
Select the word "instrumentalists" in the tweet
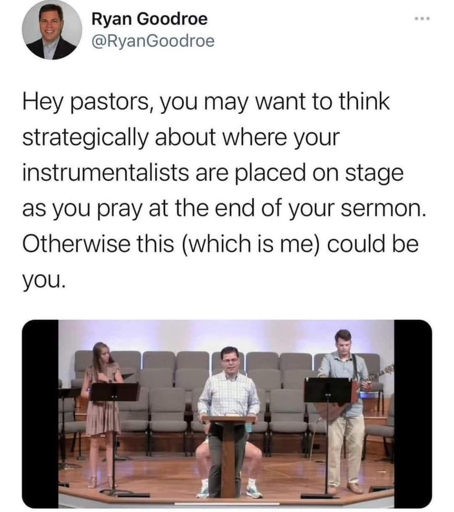pos(105,173)
